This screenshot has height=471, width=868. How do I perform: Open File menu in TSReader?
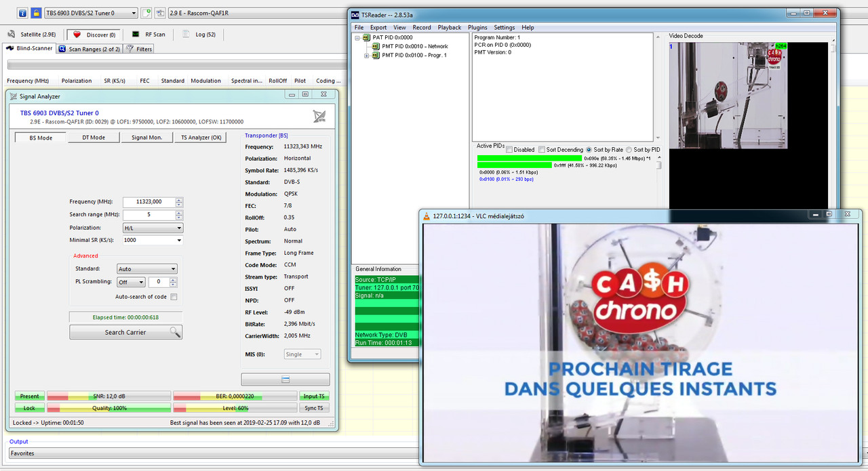coord(359,28)
